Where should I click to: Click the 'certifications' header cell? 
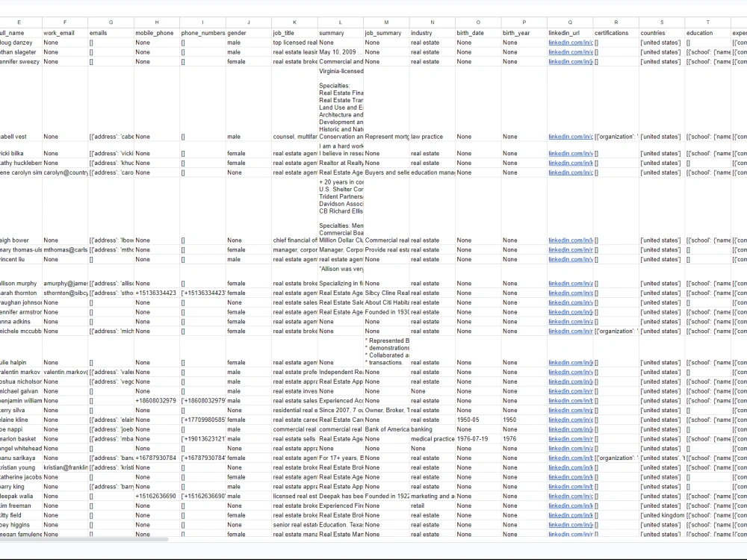616,33
